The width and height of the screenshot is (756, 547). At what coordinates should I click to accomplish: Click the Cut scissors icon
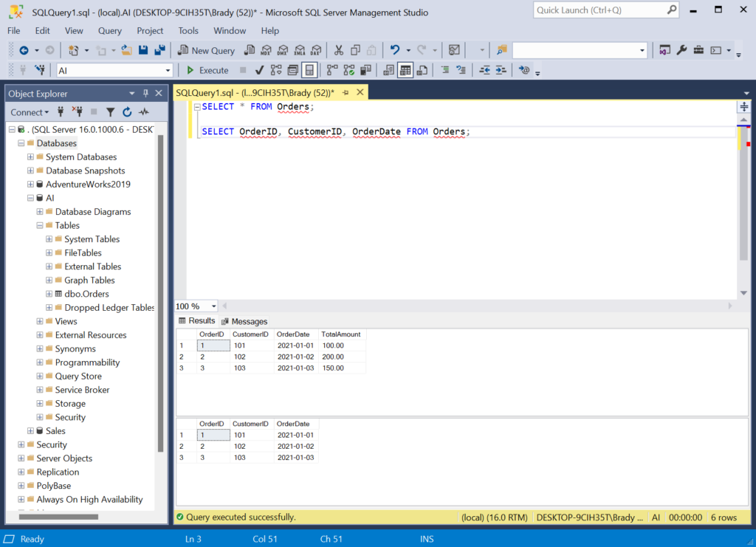(338, 50)
